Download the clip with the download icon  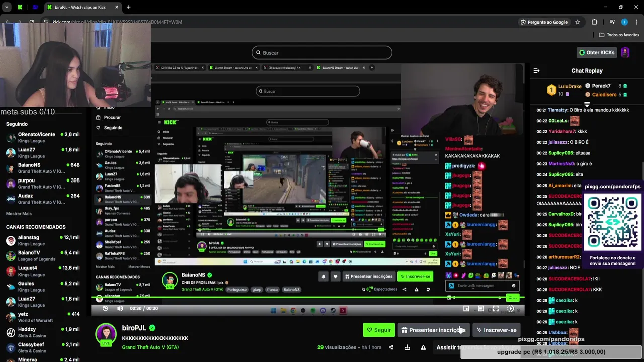click(x=407, y=347)
